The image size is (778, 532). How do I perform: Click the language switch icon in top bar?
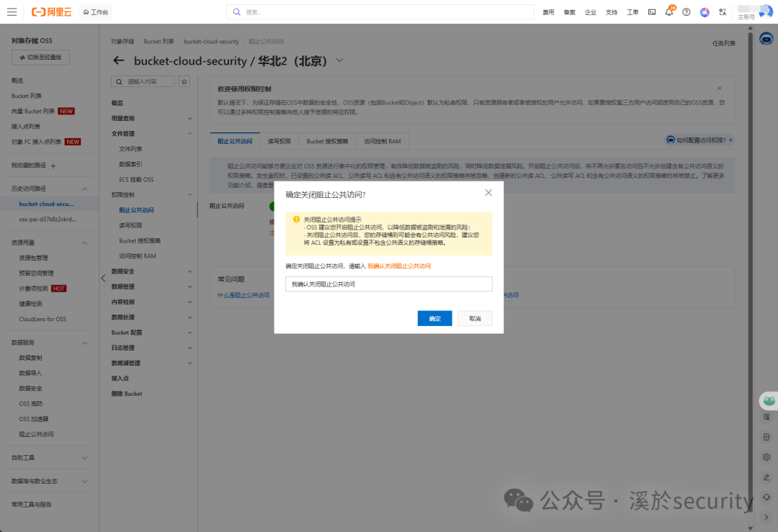coord(723,12)
